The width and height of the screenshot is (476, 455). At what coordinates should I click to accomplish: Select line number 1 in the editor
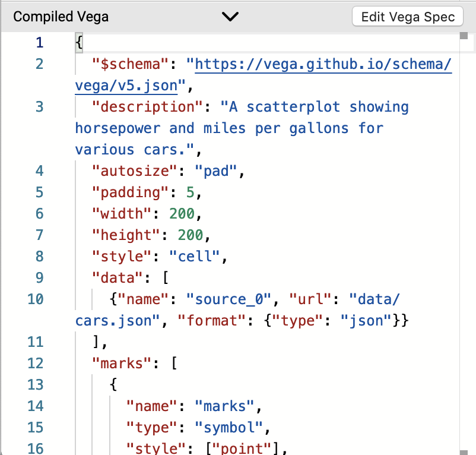39,42
